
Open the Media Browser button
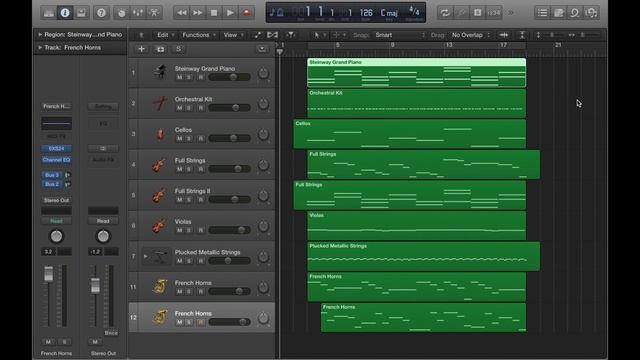[x=591, y=13]
